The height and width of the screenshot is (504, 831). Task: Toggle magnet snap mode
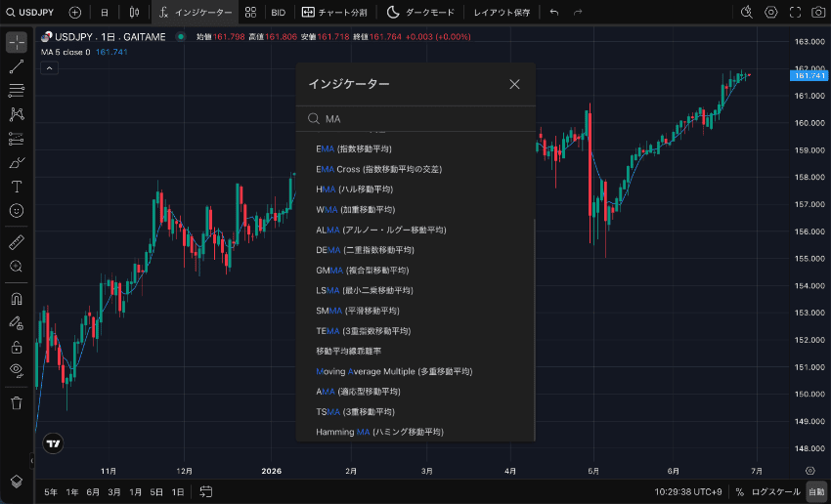tap(17, 299)
